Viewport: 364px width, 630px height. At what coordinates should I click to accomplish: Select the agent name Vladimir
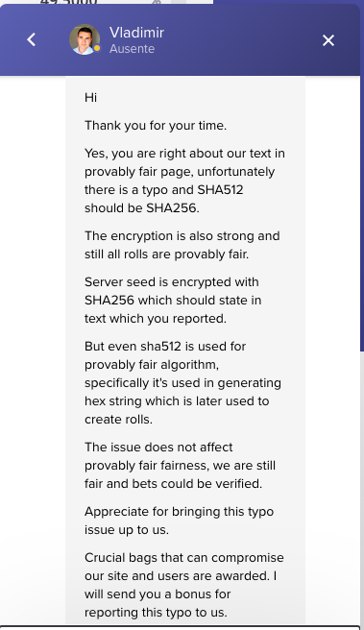coord(137,33)
